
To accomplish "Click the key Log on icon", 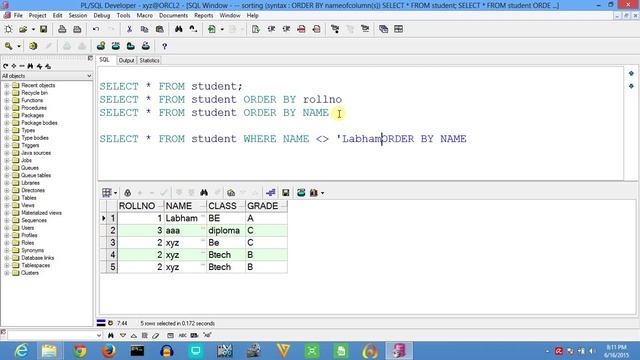I will pyautogui.click(x=8, y=46).
